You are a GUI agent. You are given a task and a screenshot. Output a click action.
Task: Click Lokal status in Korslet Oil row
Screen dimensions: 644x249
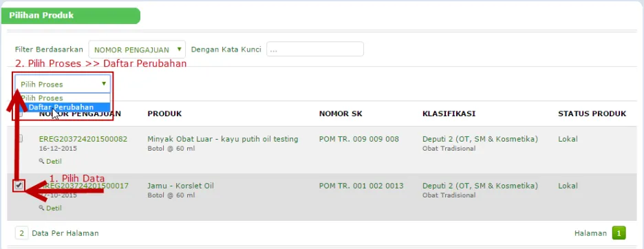(568, 186)
